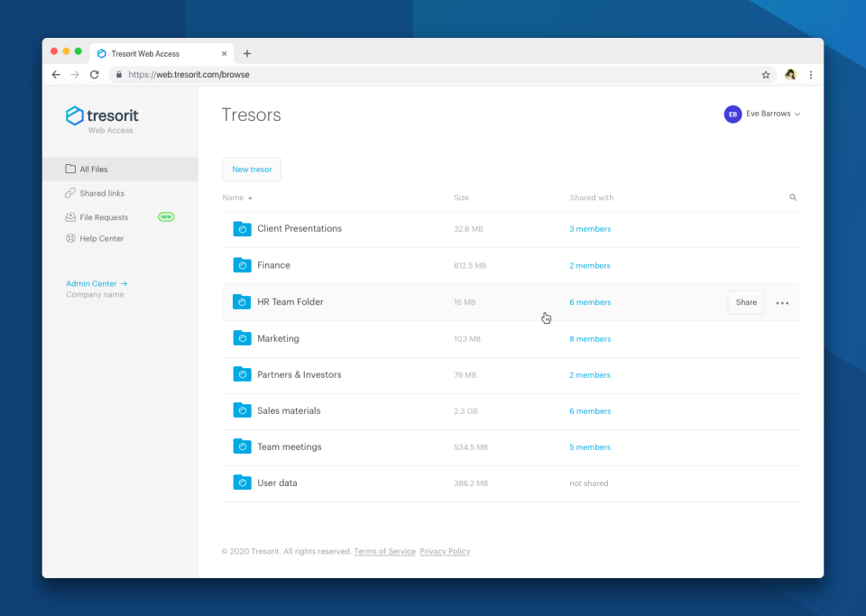Click the New tresor button

251,169
